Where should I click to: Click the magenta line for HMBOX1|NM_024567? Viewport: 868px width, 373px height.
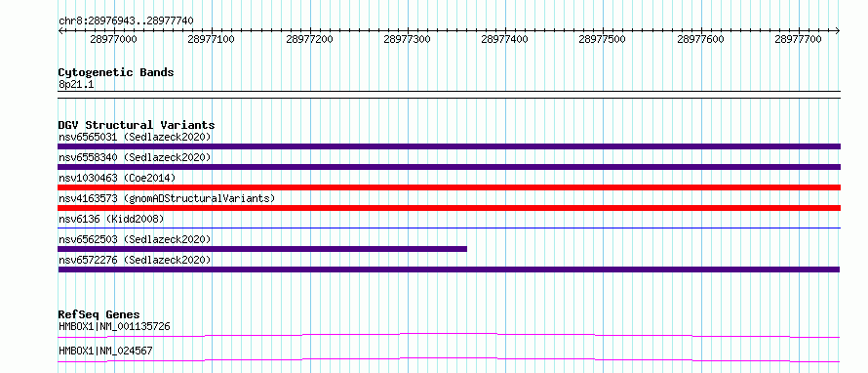pyautogui.click(x=449, y=359)
